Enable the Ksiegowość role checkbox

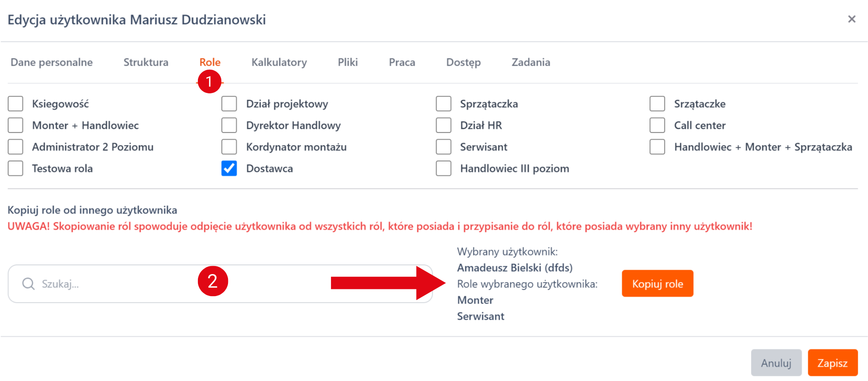coord(16,104)
